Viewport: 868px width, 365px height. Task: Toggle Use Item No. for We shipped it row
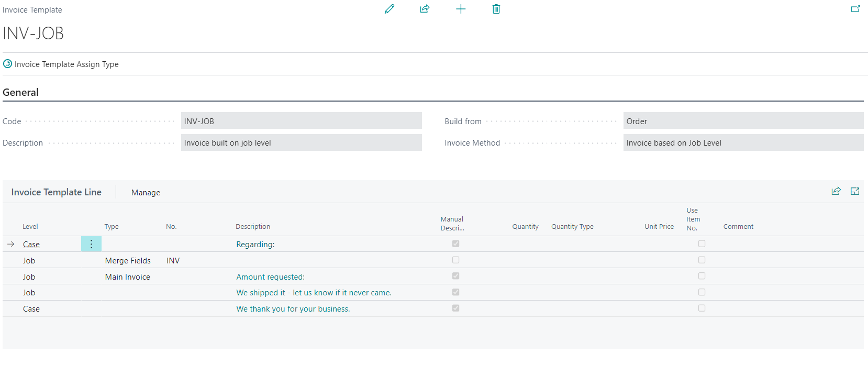[x=702, y=292]
